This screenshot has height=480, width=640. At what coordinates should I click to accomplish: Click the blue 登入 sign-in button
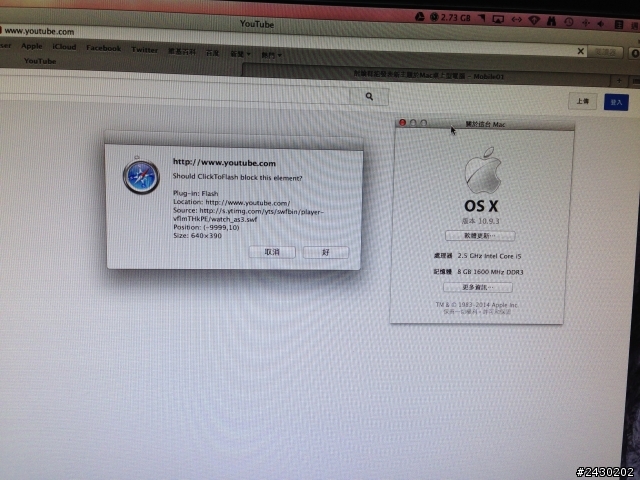tap(616, 102)
